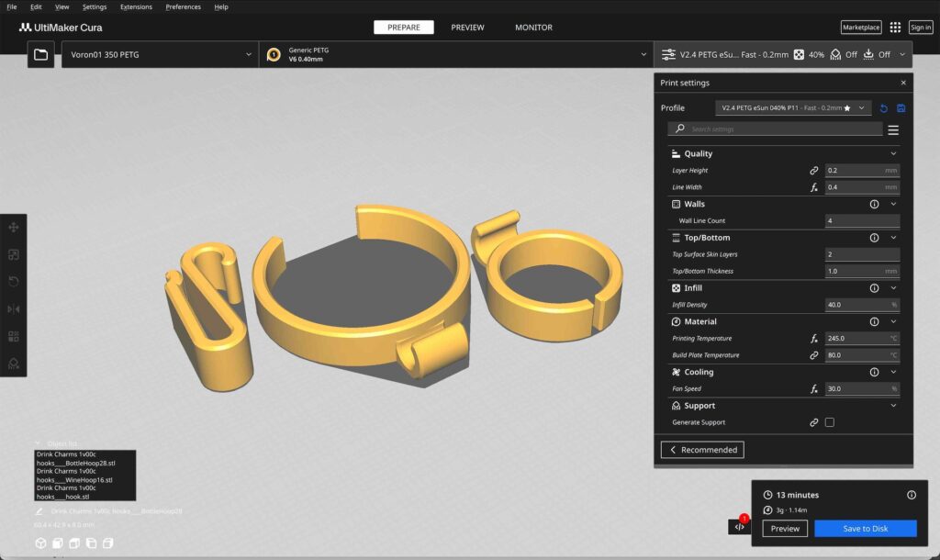The image size is (940, 560).
Task: Click the Generate Support link icon
Action: tap(813, 422)
